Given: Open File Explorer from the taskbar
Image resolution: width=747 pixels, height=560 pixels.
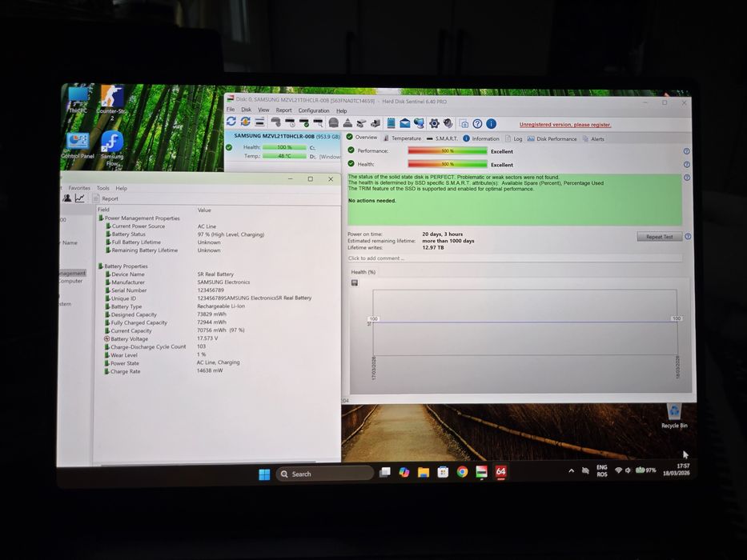Looking at the screenshot, I should point(424,472).
